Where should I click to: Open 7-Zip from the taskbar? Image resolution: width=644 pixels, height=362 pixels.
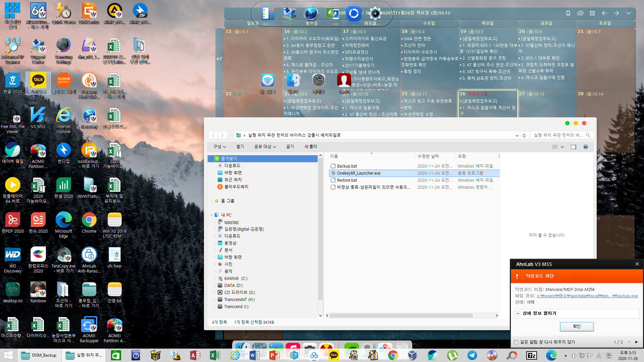coord(532,355)
